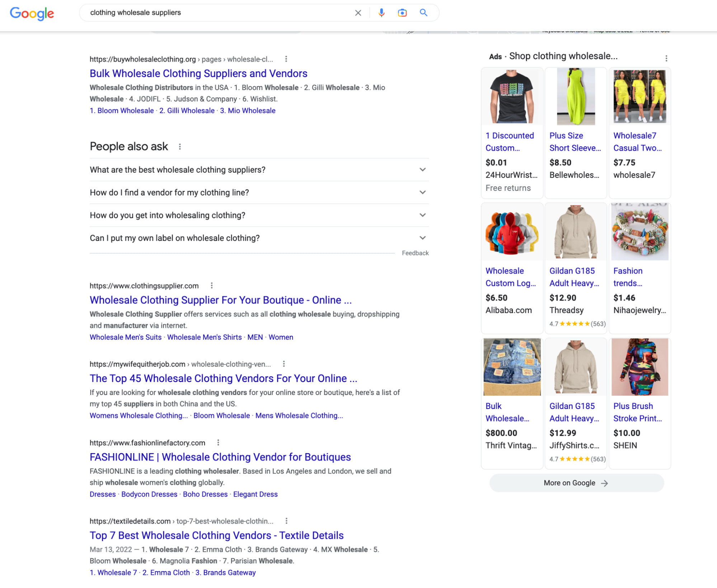Click the Google logo to go home
Screen dimensions: 717x588
coord(32,14)
